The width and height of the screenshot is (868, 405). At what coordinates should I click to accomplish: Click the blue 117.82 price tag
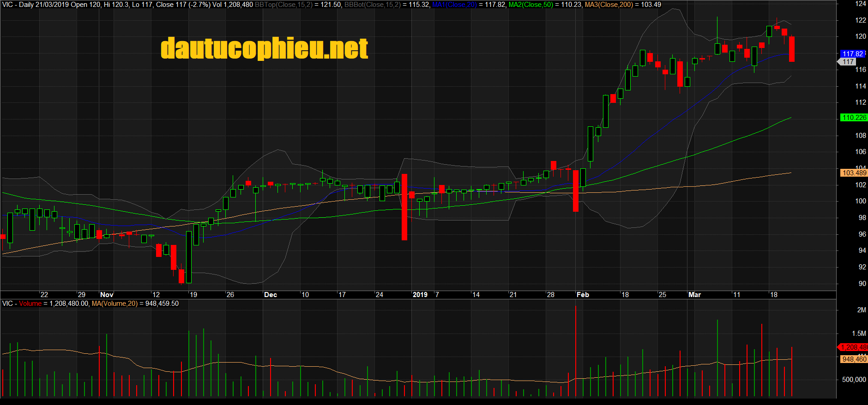tap(852, 54)
